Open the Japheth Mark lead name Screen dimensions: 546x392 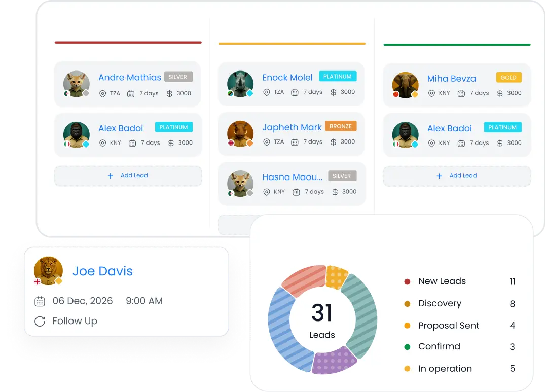pos(292,127)
